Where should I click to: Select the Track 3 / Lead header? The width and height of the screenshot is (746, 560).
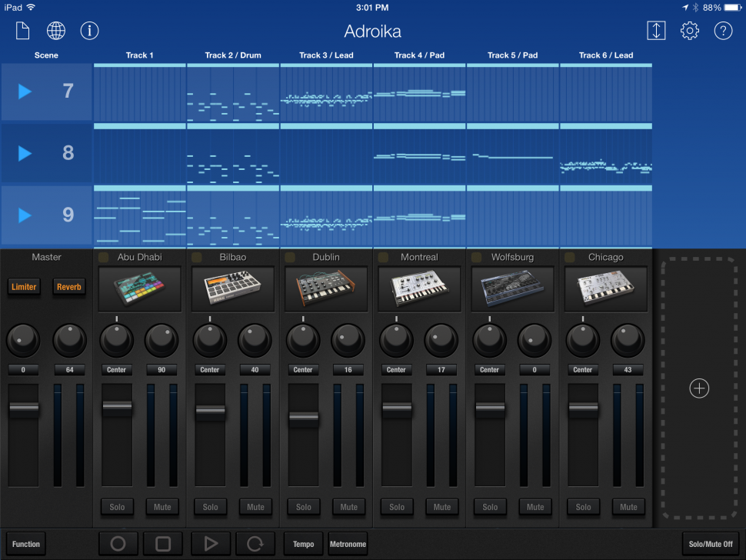(326, 55)
